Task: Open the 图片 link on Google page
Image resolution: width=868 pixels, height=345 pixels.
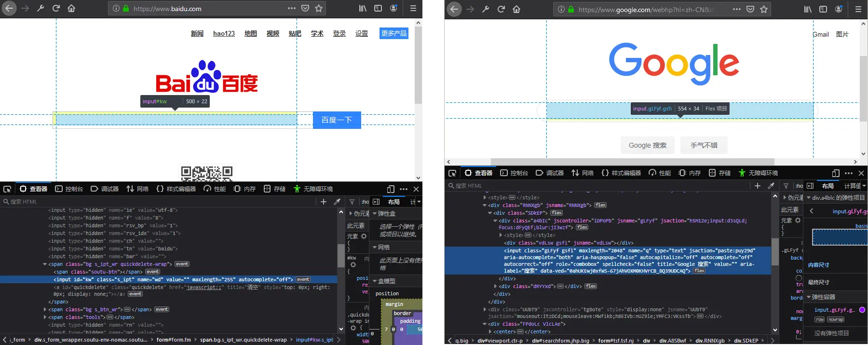Action: [842, 34]
